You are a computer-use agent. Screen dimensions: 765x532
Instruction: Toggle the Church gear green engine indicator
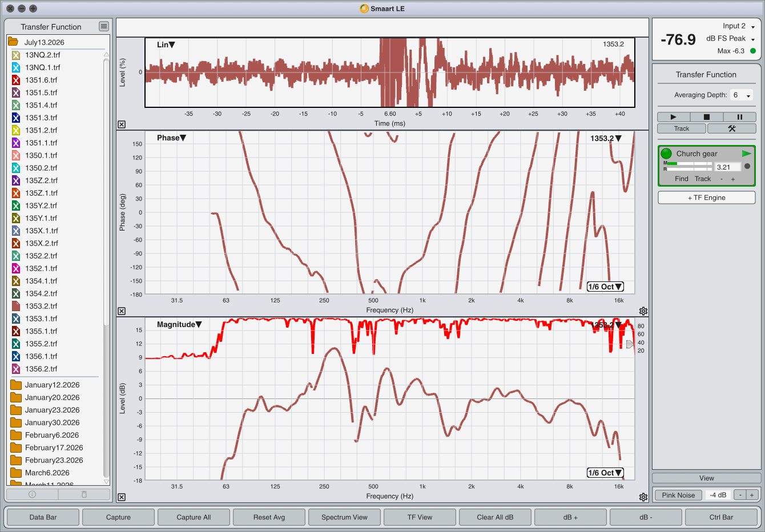(666, 154)
